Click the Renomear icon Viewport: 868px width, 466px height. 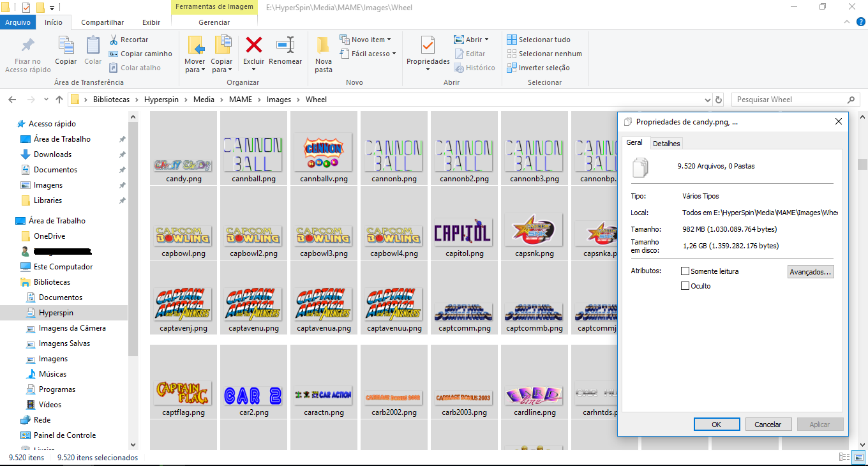(x=285, y=45)
